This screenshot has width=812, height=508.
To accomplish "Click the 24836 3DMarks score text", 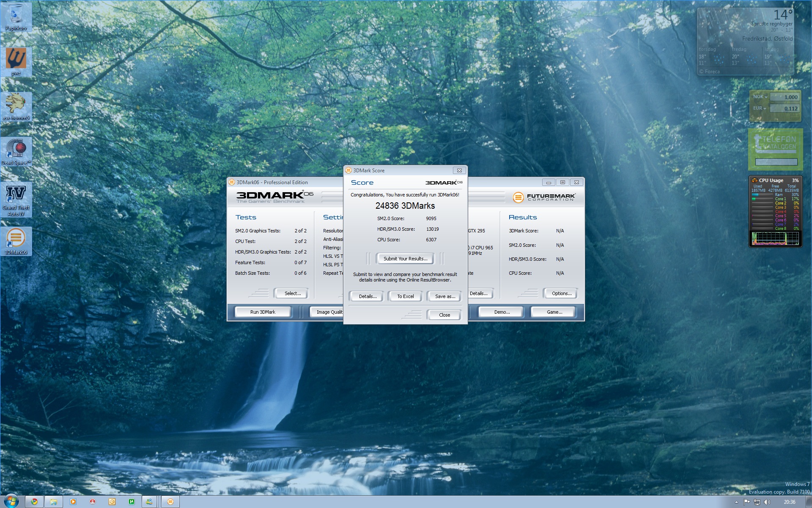I will 405,206.
